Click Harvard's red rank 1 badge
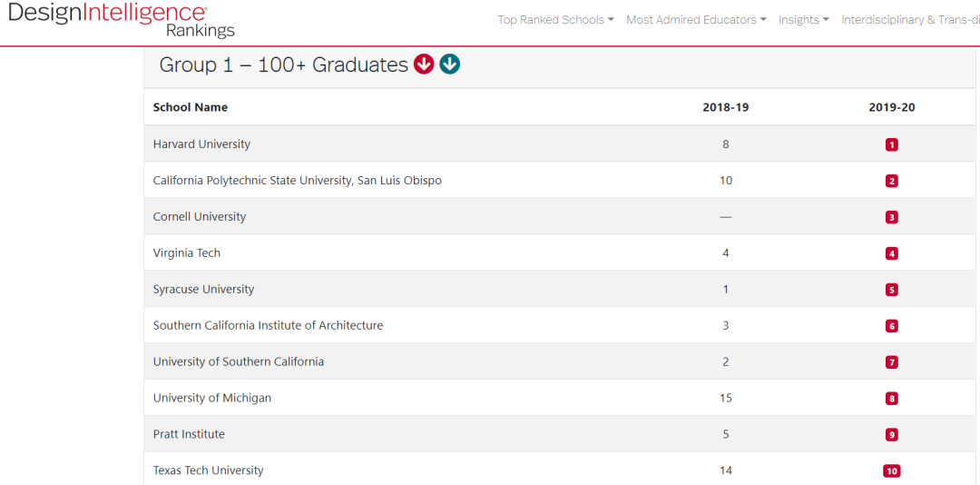The height and width of the screenshot is (485, 980). [x=892, y=144]
